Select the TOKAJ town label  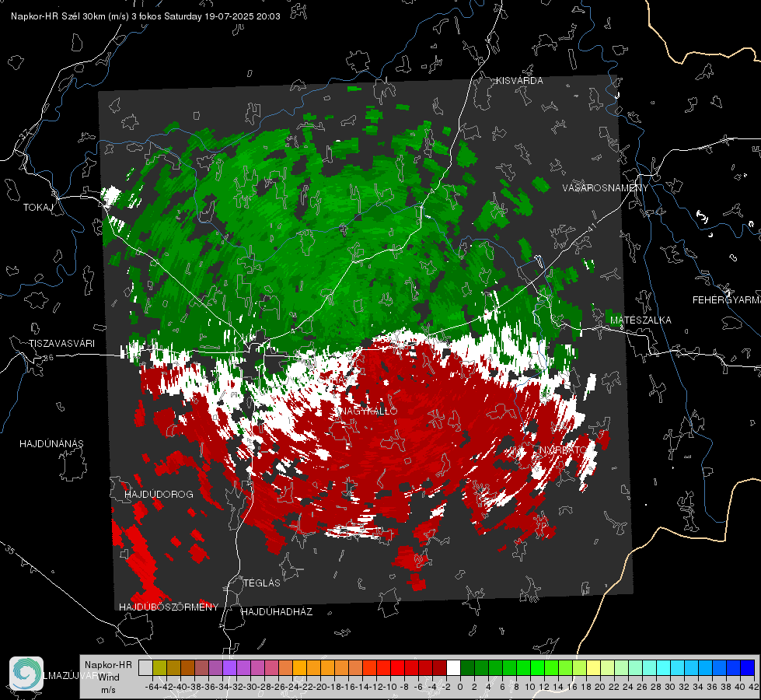38,208
